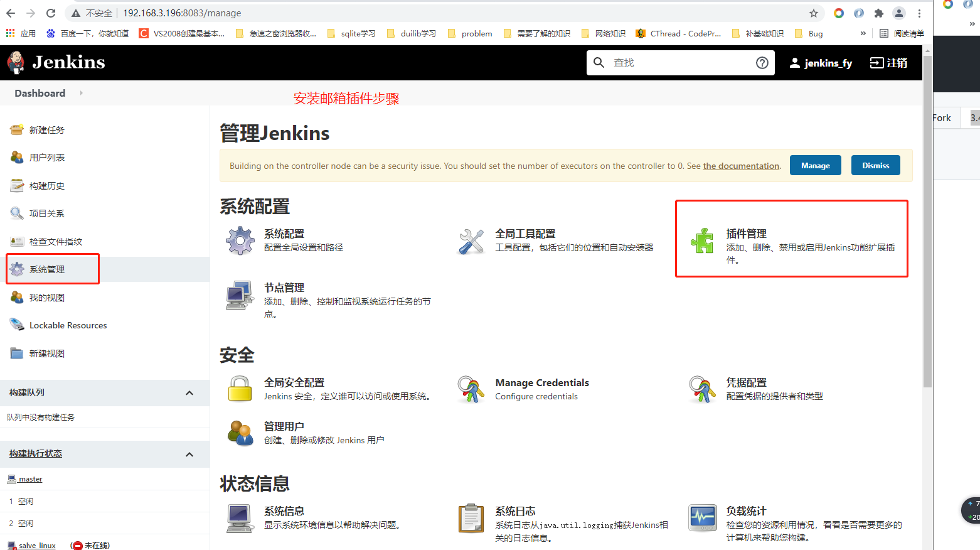Click the 新建任务 icon in sidebar
This screenshot has height=550, width=980.
click(17, 130)
